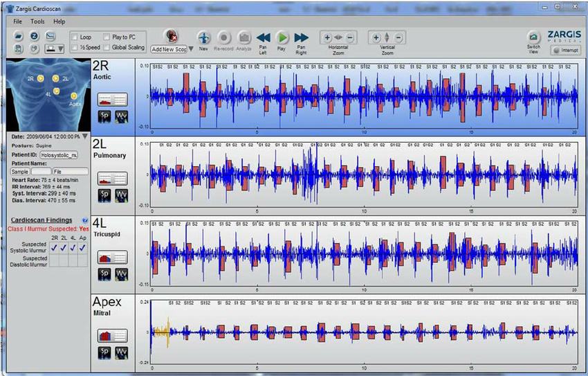The width and height of the screenshot is (588, 376).
Task: Click the Switch View icon
Action: [x=533, y=37]
